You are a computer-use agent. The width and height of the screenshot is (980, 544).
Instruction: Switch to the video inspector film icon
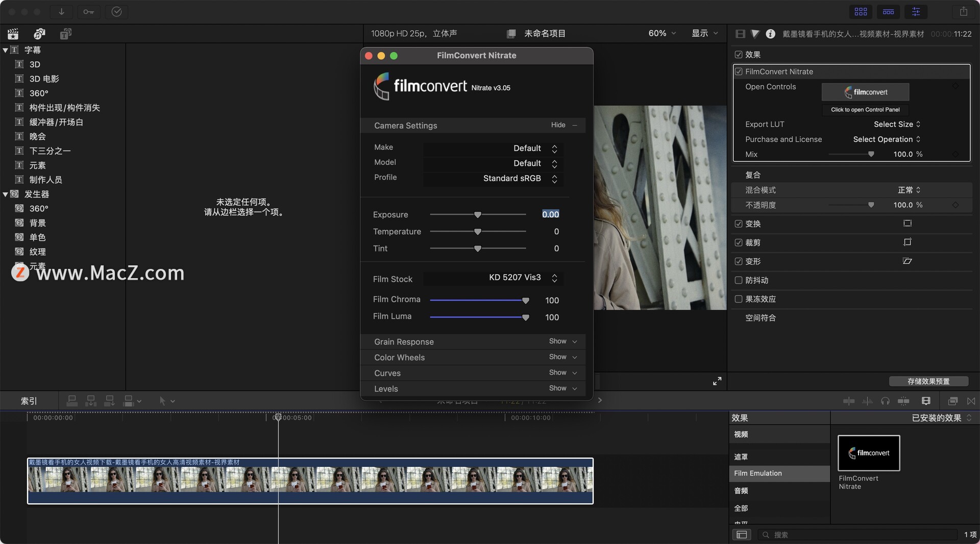coord(740,34)
